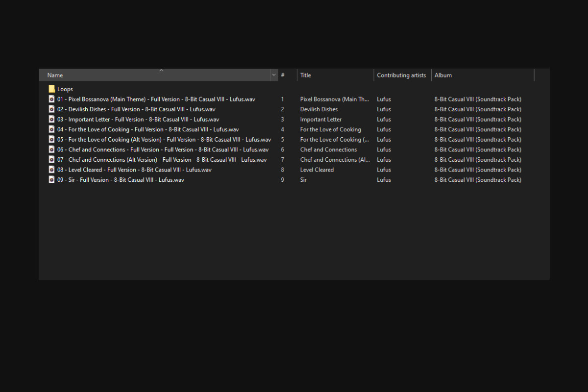The image size is (588, 392).
Task: Click the Loops folder icon
Action: pyautogui.click(x=51, y=89)
